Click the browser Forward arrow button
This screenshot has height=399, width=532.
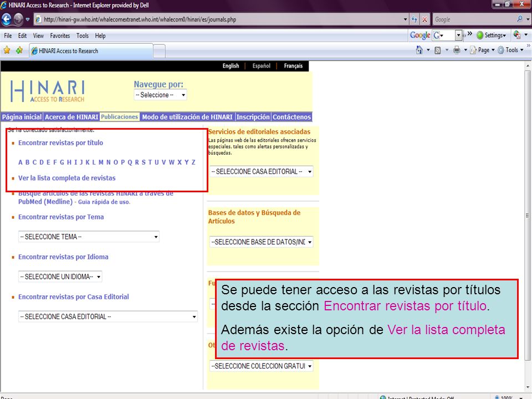click(x=18, y=19)
